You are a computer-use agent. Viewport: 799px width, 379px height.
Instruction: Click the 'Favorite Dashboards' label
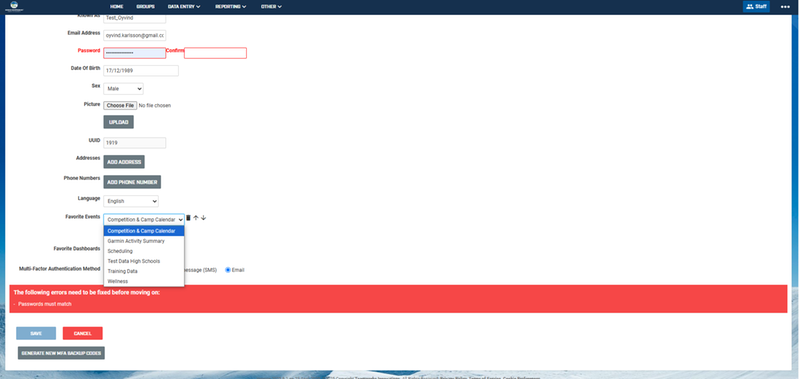[x=77, y=249]
